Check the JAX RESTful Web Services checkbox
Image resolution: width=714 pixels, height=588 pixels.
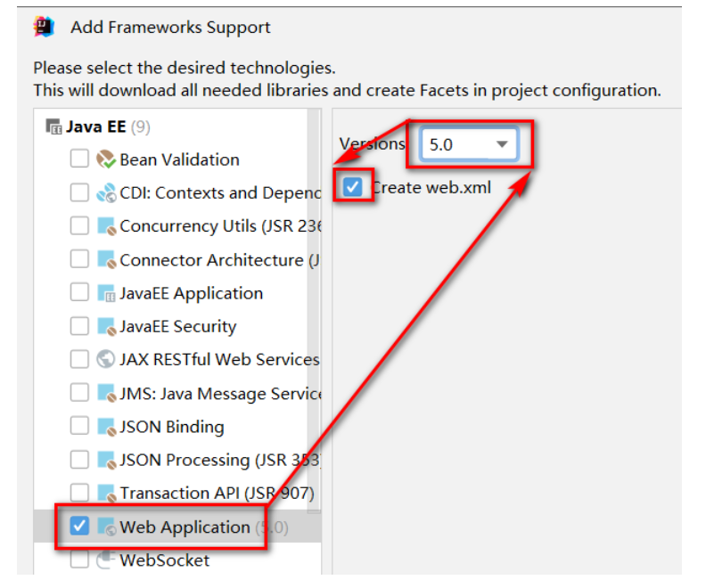pos(79,359)
